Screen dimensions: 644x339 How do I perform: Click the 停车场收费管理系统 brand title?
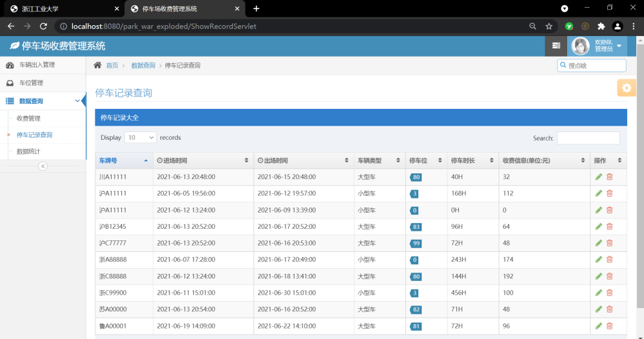(x=58, y=46)
